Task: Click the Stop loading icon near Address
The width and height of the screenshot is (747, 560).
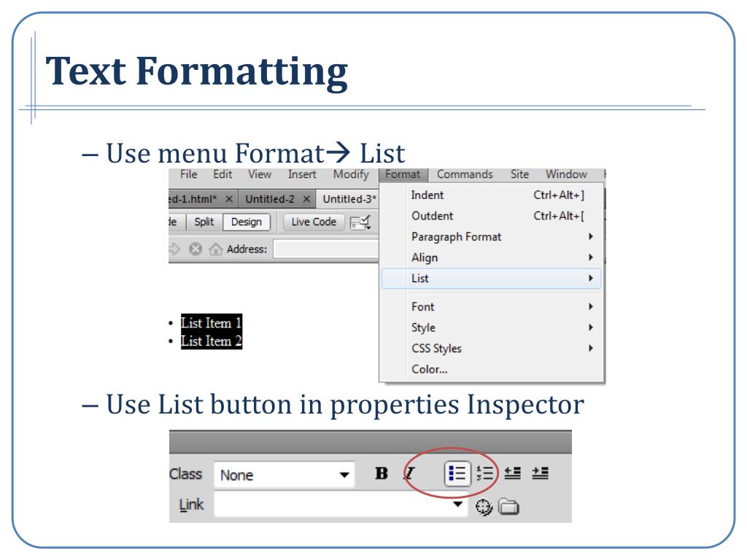Action: pyautogui.click(x=196, y=249)
